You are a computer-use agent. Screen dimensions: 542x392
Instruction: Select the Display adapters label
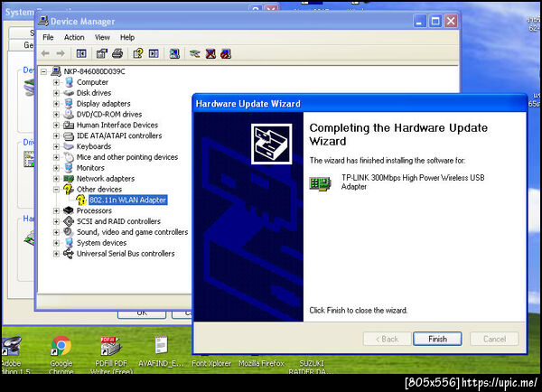click(x=103, y=104)
